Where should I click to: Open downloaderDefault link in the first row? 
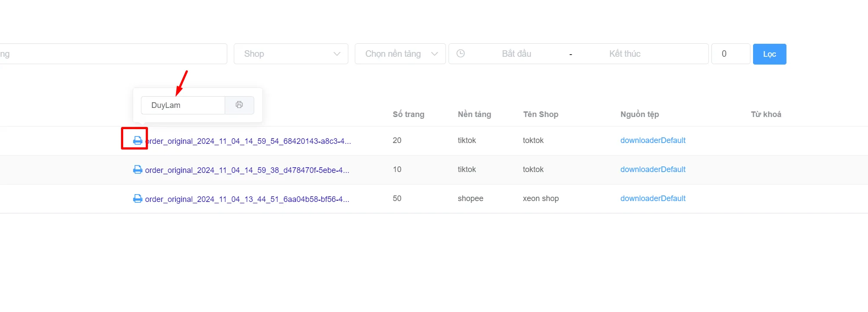[653, 140]
